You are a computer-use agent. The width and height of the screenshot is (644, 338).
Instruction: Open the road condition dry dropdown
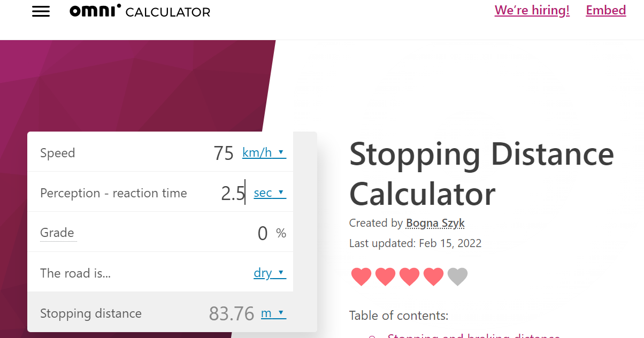click(x=270, y=273)
